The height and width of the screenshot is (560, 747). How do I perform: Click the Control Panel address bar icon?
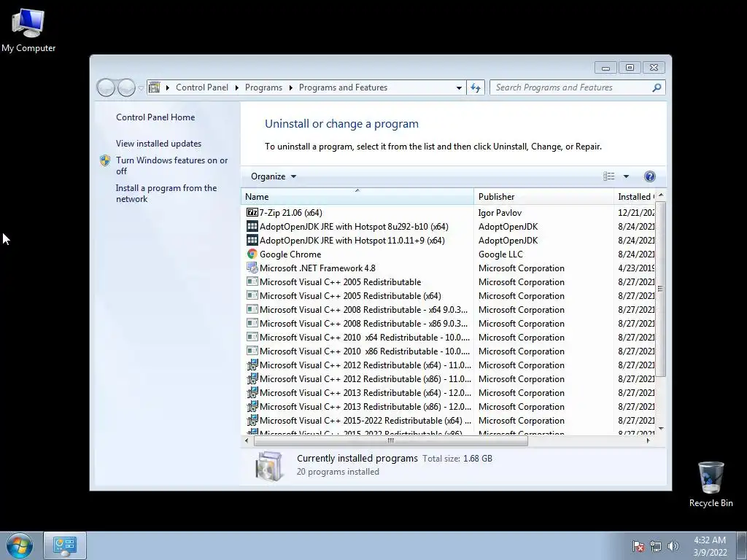(155, 87)
